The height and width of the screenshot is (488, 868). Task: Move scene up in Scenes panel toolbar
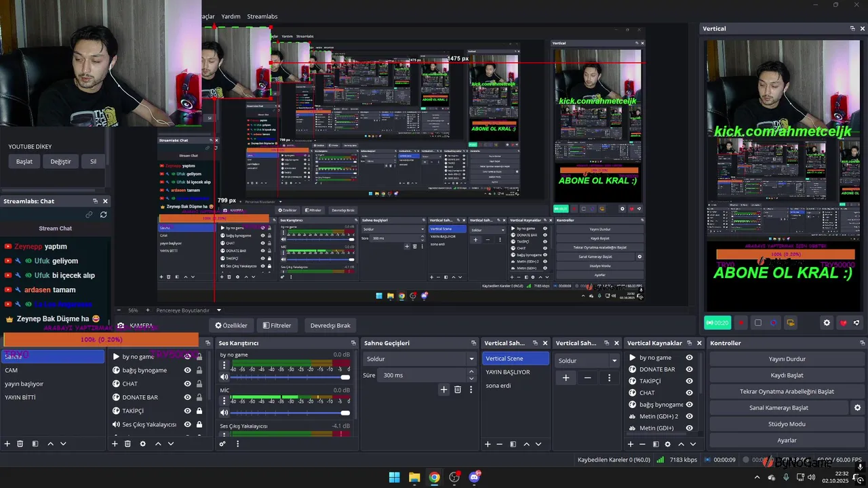[50, 444]
